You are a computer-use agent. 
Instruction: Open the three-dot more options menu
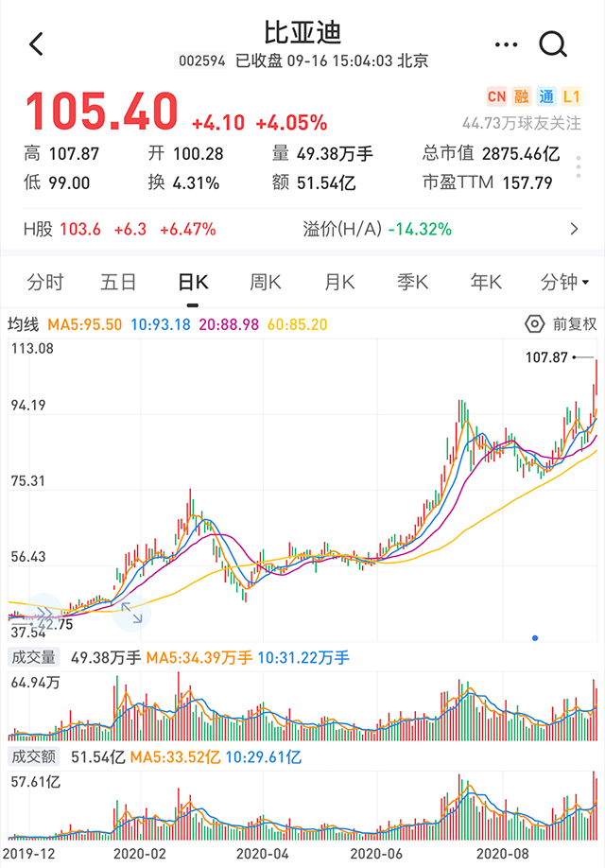pos(506,44)
